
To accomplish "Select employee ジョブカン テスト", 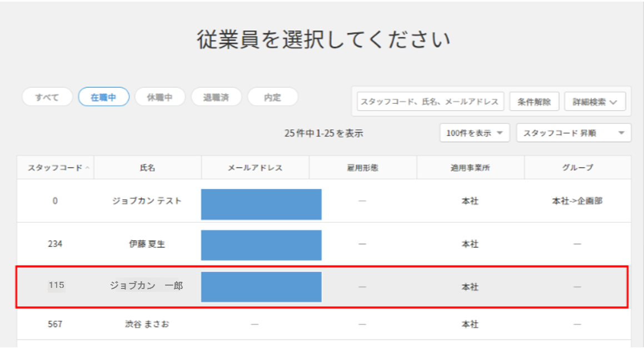I will click(147, 201).
